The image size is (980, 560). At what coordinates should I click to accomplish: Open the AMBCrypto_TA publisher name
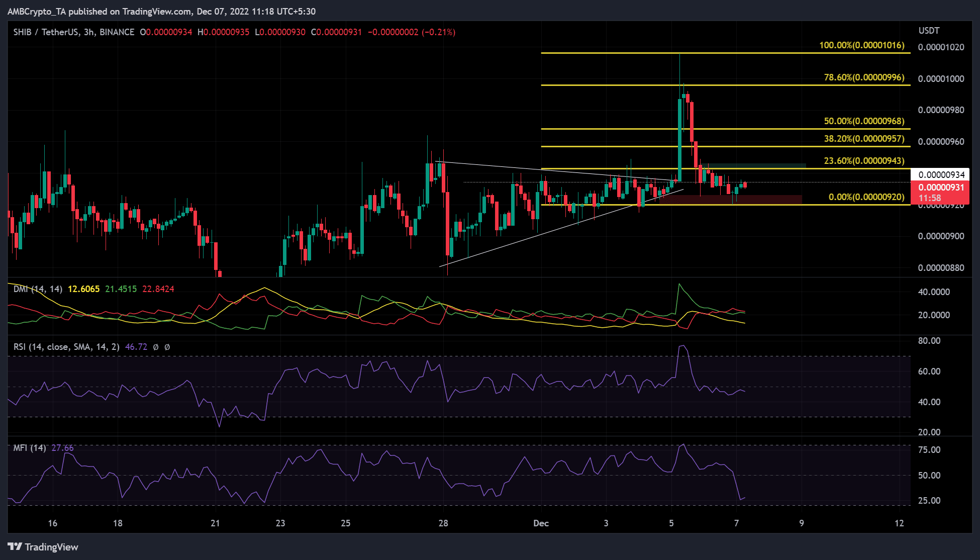pyautogui.click(x=38, y=11)
